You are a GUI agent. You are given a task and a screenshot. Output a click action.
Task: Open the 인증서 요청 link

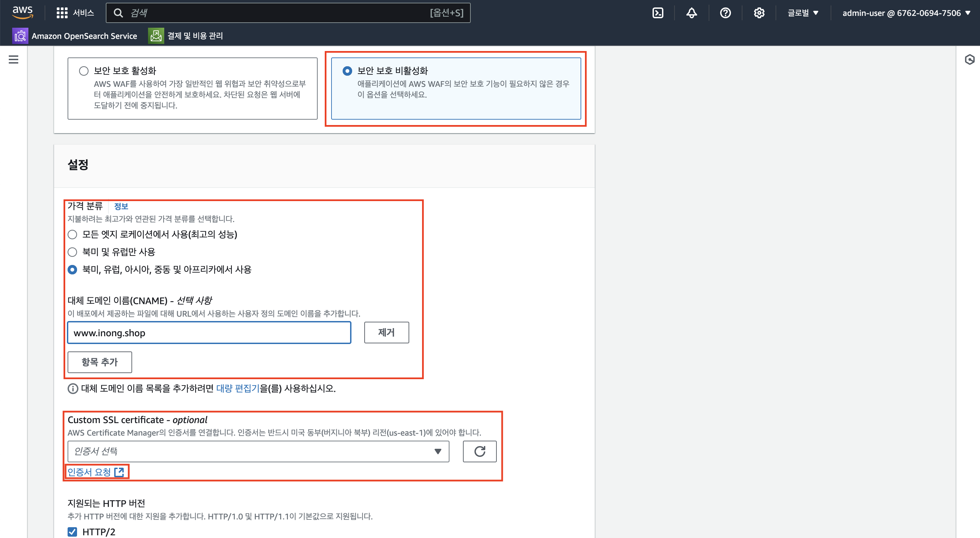[96, 472]
